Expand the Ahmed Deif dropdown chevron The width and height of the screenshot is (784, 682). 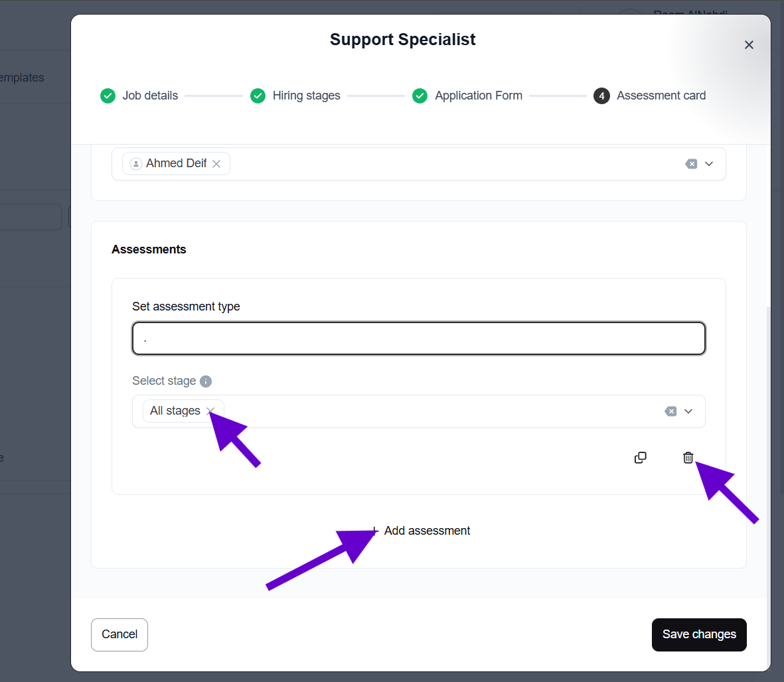(x=709, y=164)
